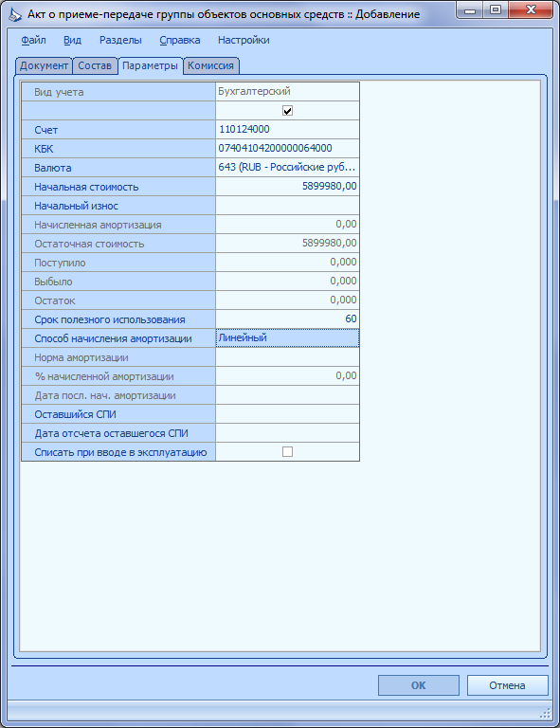Open the Вид menu
The width and height of the screenshot is (560, 728).
coord(72,40)
